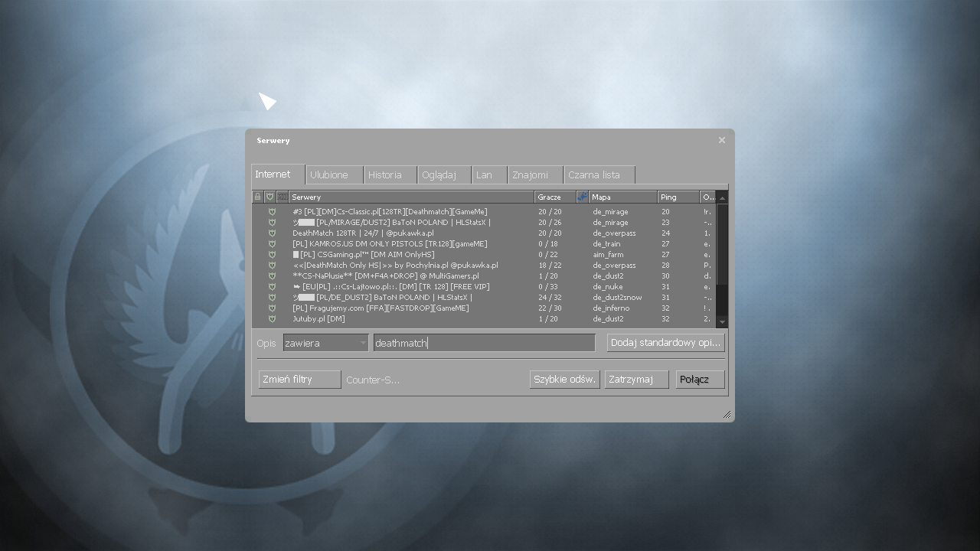Viewport: 980px width, 551px height.
Task: Open the 'zawiera' dropdown
Action: (x=326, y=344)
